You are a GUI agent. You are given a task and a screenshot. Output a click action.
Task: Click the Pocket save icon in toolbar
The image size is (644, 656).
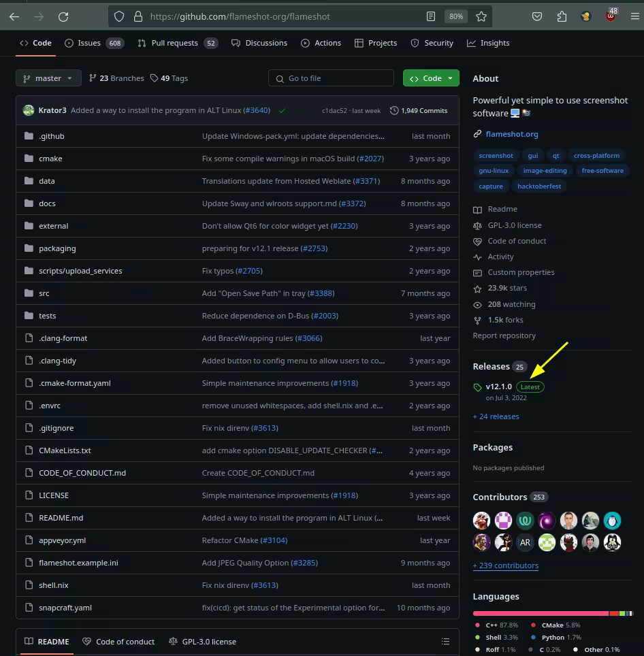coord(537,17)
